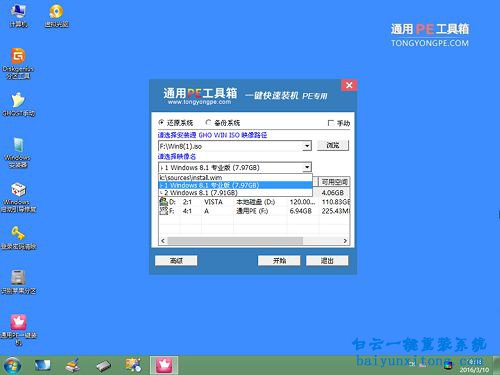The height and width of the screenshot is (375, 500).
Task: Click the horizontal scrollbar thumb
Action: click(x=235, y=240)
